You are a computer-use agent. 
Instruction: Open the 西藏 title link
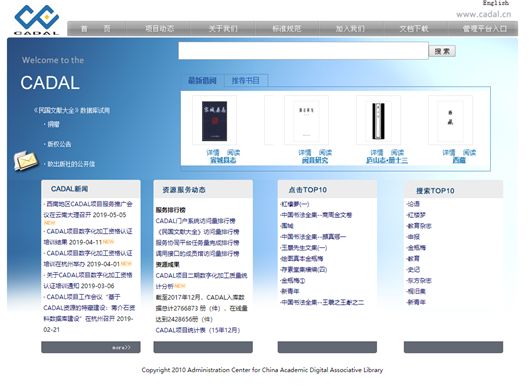[459, 160]
